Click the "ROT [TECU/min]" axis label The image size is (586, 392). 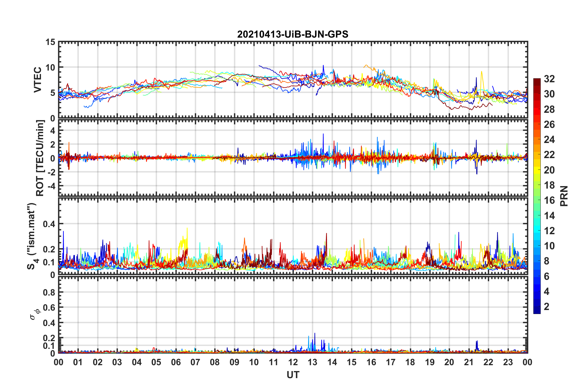click(40, 158)
